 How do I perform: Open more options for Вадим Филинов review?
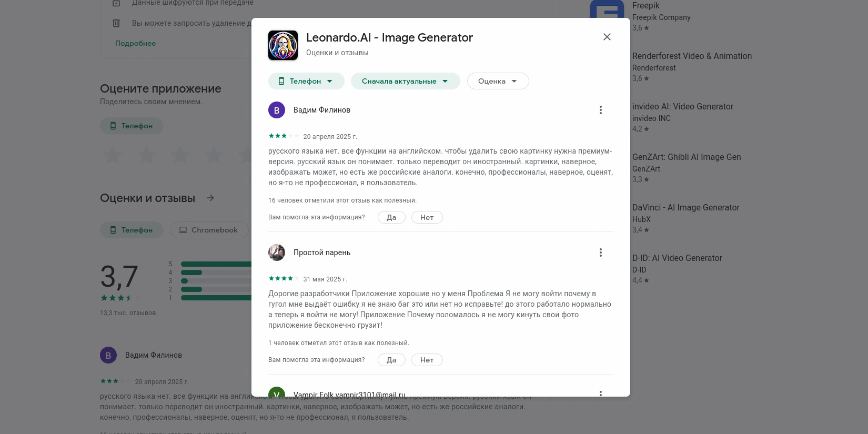click(x=600, y=110)
